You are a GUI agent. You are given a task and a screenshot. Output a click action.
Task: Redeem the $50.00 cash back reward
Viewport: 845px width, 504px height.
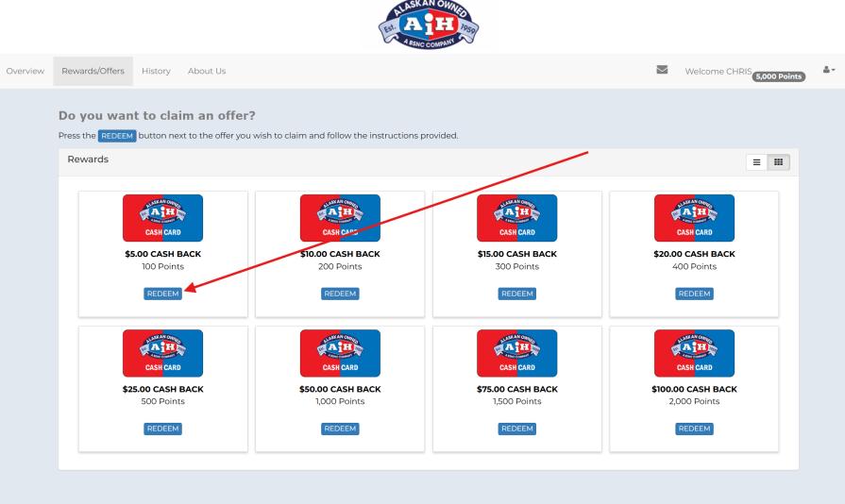click(x=340, y=428)
